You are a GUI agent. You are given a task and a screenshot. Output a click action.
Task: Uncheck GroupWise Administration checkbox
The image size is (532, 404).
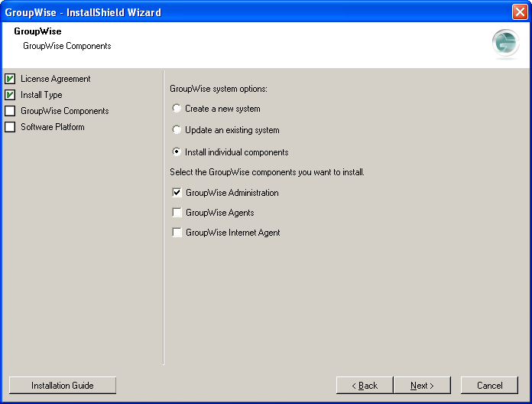pyautogui.click(x=177, y=193)
